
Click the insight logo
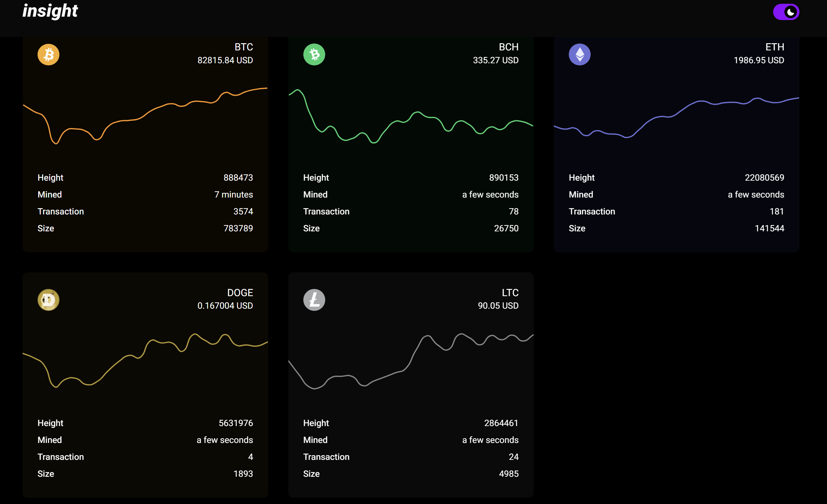tap(50, 11)
